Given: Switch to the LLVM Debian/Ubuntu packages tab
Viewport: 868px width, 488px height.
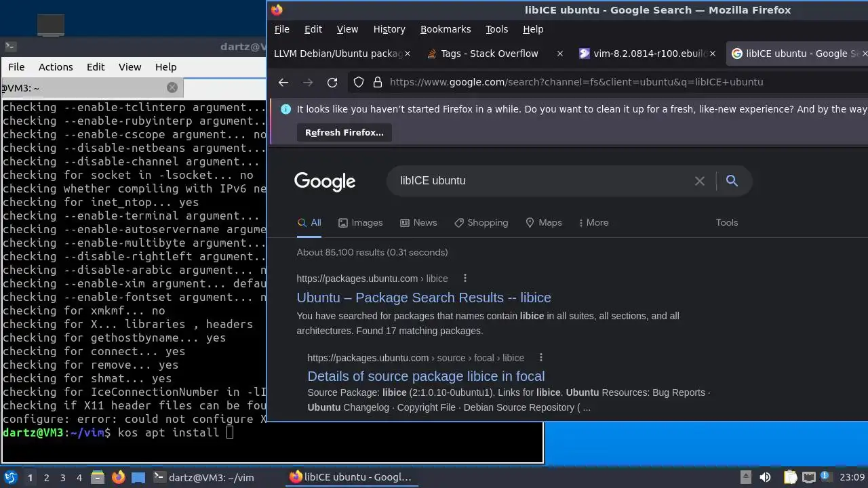Looking at the screenshot, I should (x=338, y=54).
